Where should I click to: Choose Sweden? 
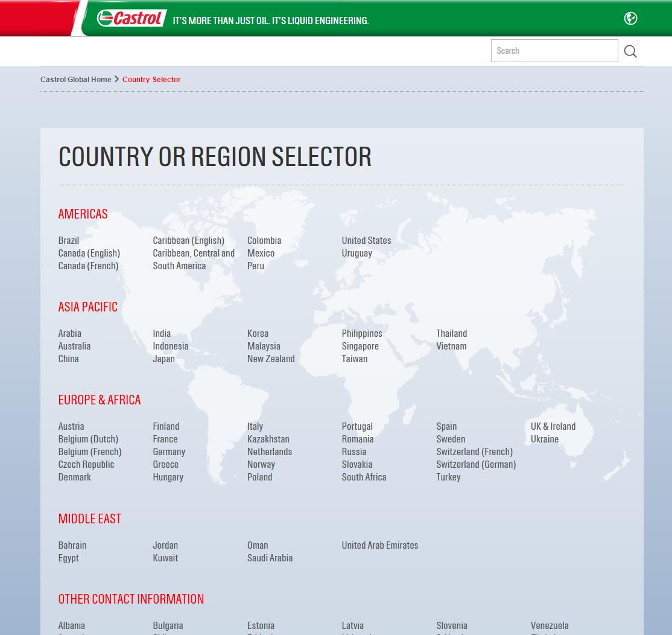451,439
